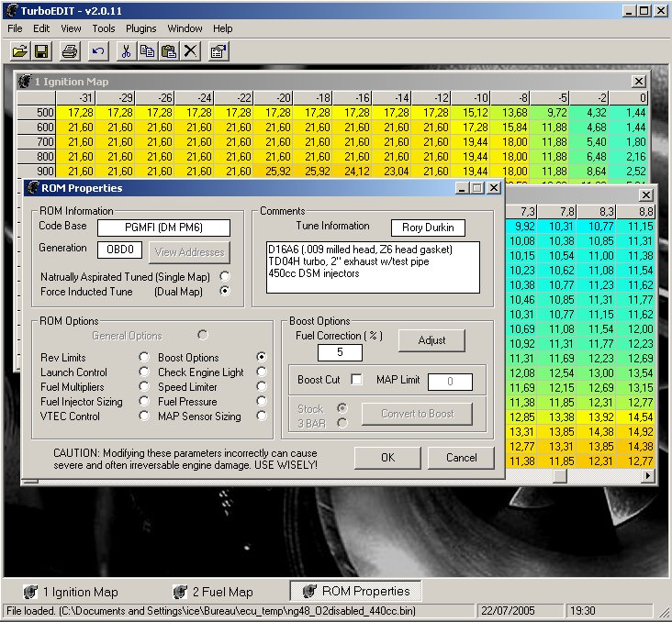
Task: Switch to the 2 Fuel Map tab
Action: point(213,592)
